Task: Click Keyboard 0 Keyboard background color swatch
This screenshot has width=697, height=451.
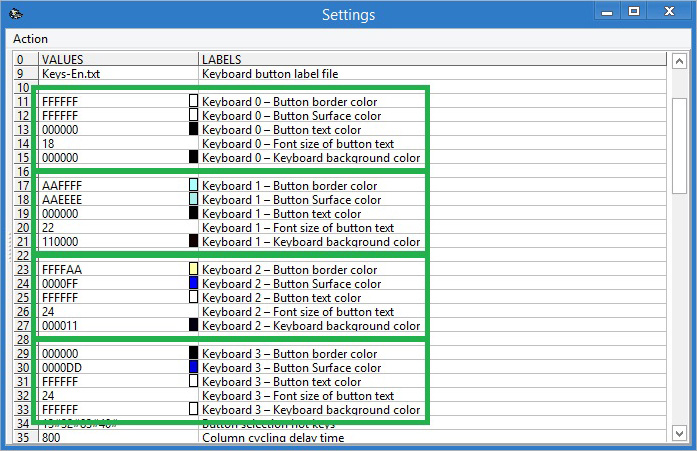Action: 193,156
